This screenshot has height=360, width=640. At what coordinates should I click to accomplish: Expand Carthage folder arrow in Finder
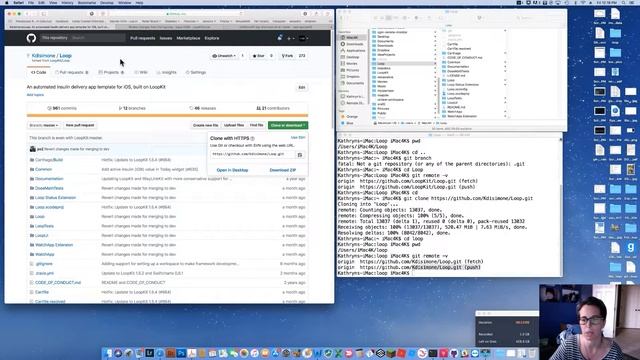pos(505,53)
